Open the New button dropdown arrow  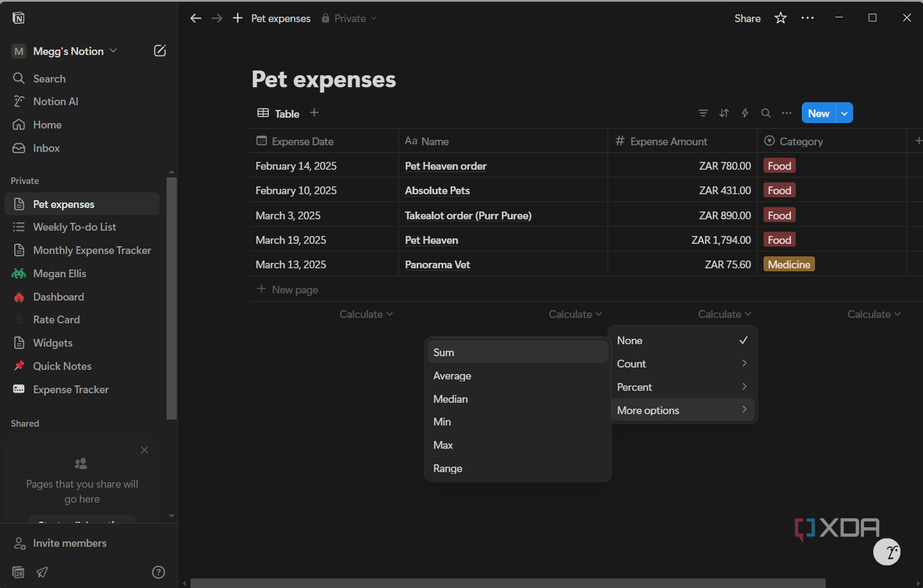pyautogui.click(x=844, y=113)
